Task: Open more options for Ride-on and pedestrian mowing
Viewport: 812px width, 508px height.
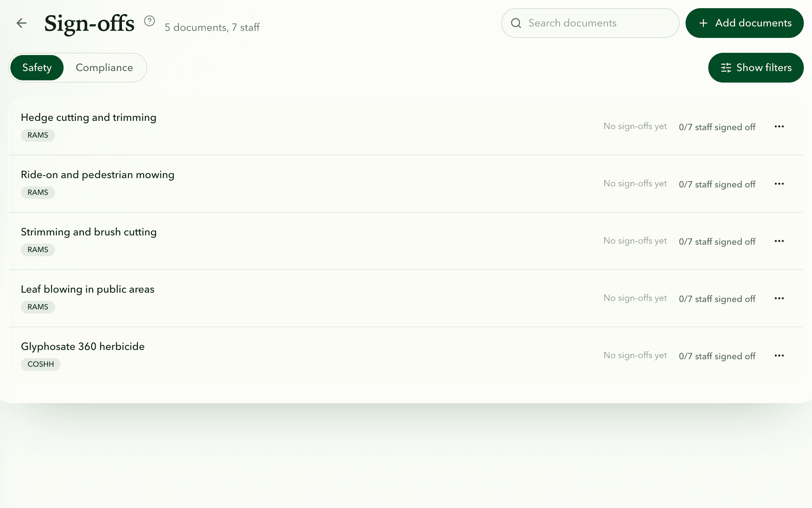Action: [779, 184]
